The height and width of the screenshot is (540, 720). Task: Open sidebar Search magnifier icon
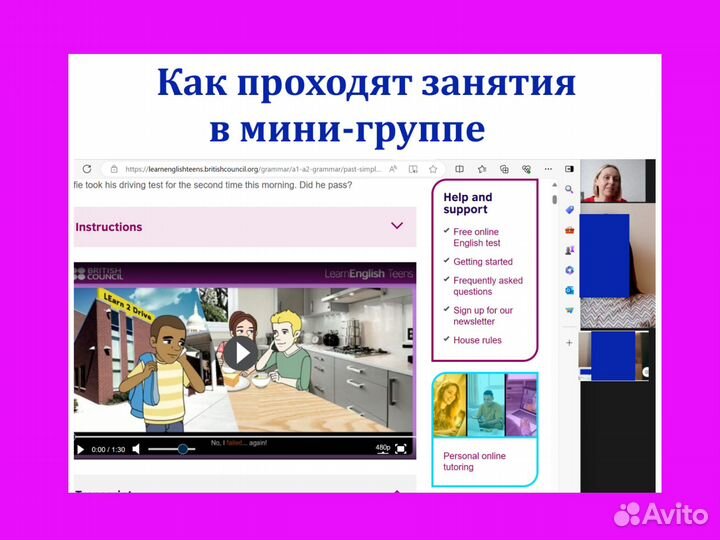pyautogui.click(x=569, y=189)
